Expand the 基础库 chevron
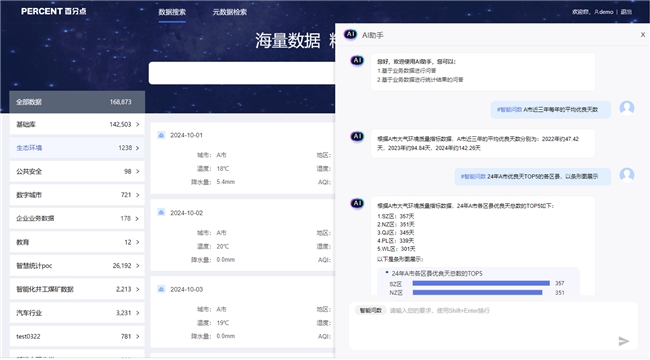This screenshot has height=360, width=650. click(138, 124)
